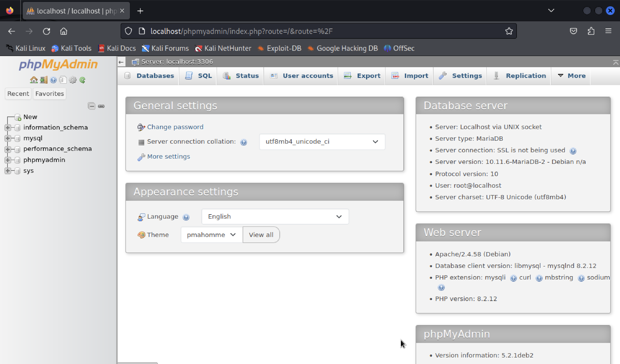Open the More tab dropdown

point(571,76)
